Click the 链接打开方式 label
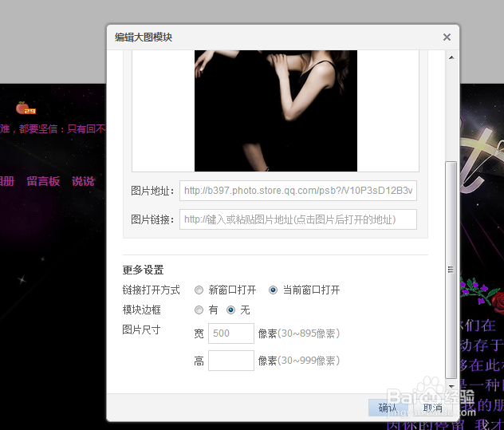The image size is (504, 430). (x=151, y=290)
